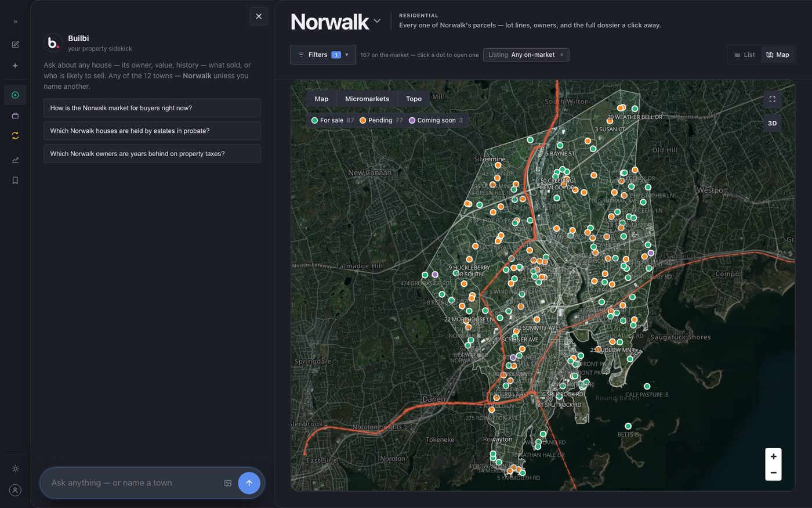The height and width of the screenshot is (508, 812).
Task: Ask how Norwalk market is for buyers
Action: (152, 108)
